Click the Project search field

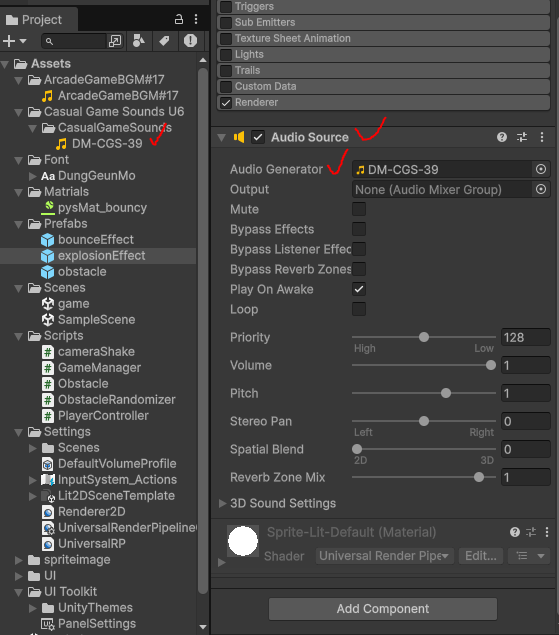pos(74,41)
